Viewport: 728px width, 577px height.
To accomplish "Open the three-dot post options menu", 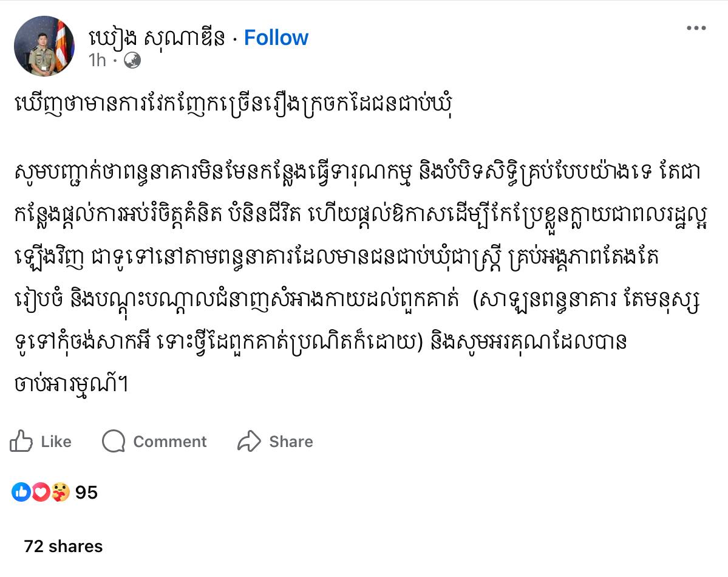I will [x=696, y=28].
